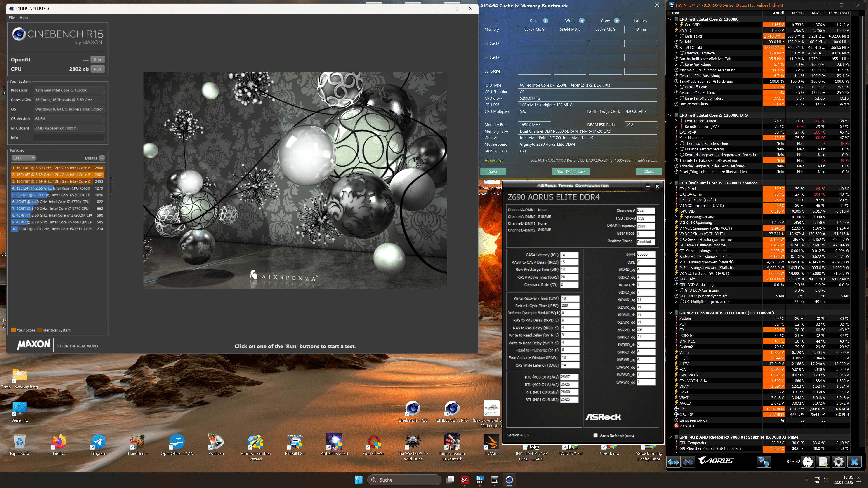The height and width of the screenshot is (488, 868).
Task: Click Copy info icon in AIDA64
Action: [617, 21]
